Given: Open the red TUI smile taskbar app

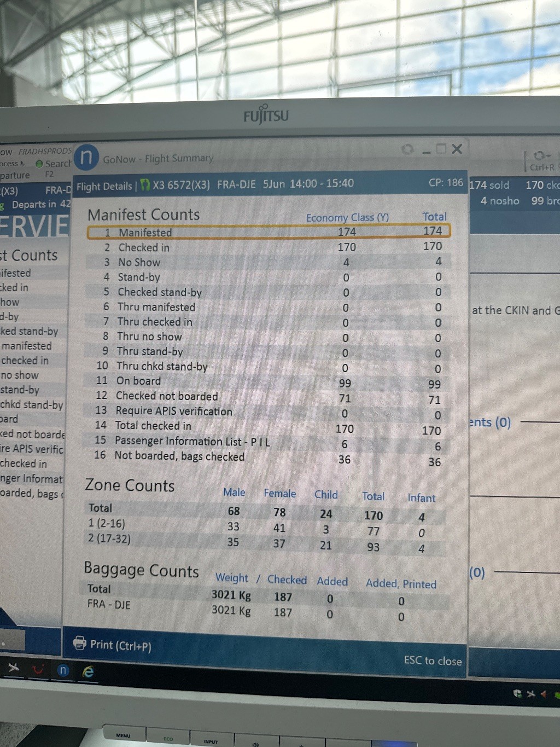Looking at the screenshot, I should pyautogui.click(x=38, y=669).
